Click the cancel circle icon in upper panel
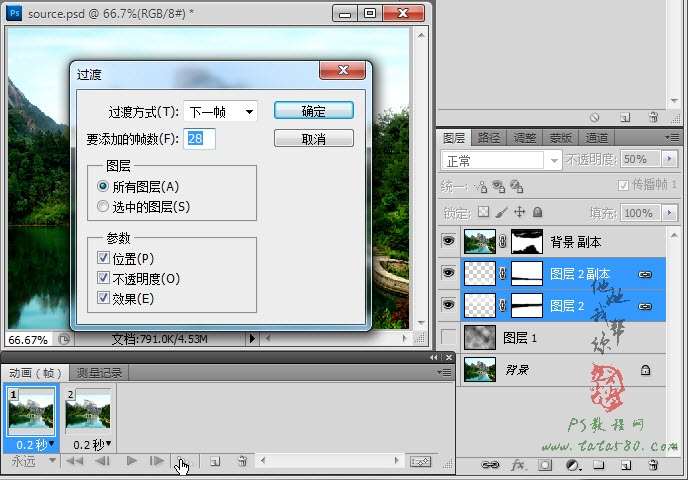Viewport: 688px width, 480px height. (595, 117)
